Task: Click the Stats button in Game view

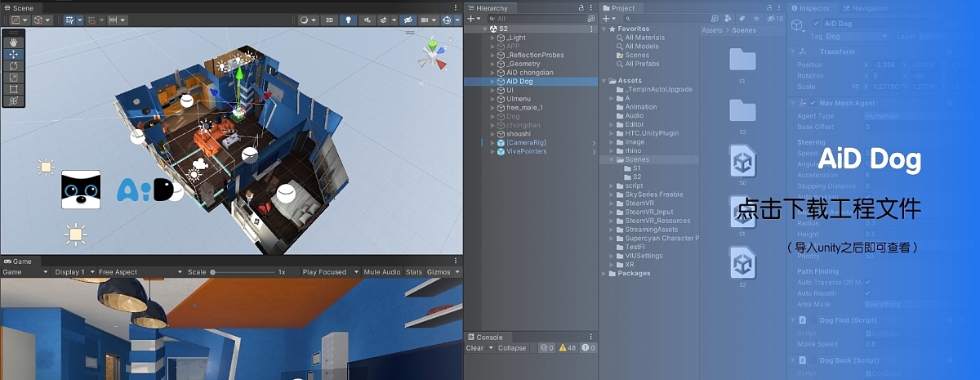Action: pos(414,272)
